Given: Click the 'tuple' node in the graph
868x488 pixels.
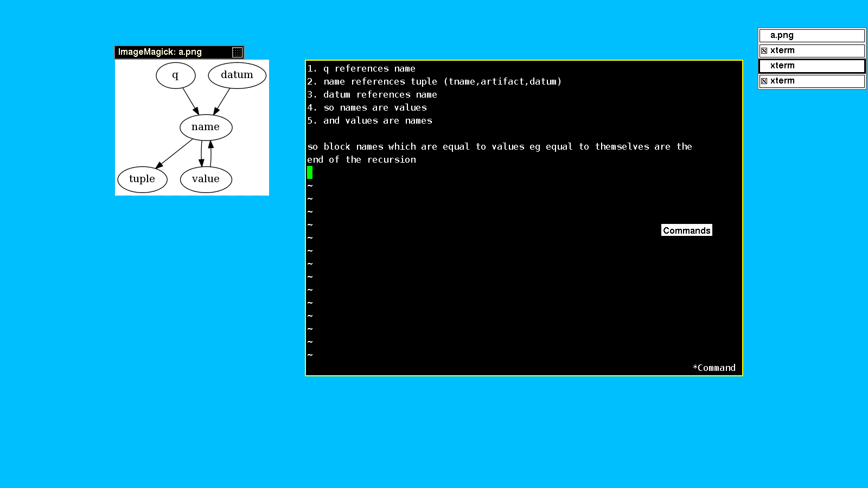Looking at the screenshot, I should 142,179.
